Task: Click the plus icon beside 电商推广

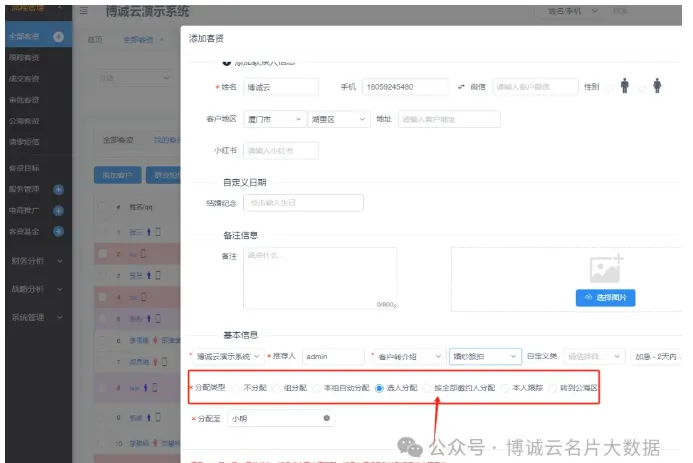Action: pyautogui.click(x=58, y=210)
